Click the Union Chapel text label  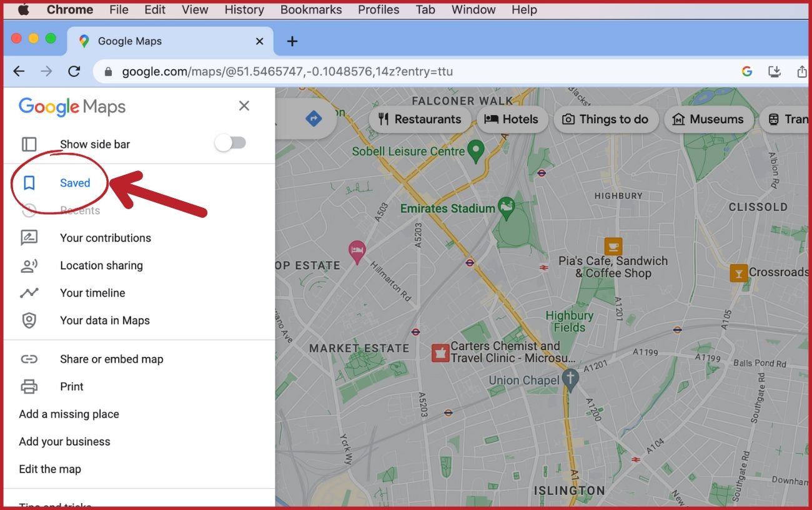click(523, 380)
